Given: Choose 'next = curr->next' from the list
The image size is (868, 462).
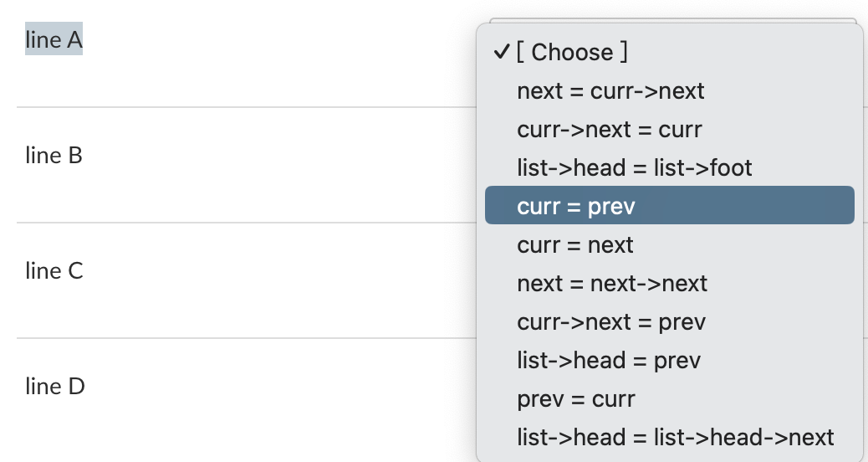Looking at the screenshot, I should (x=669, y=91).
